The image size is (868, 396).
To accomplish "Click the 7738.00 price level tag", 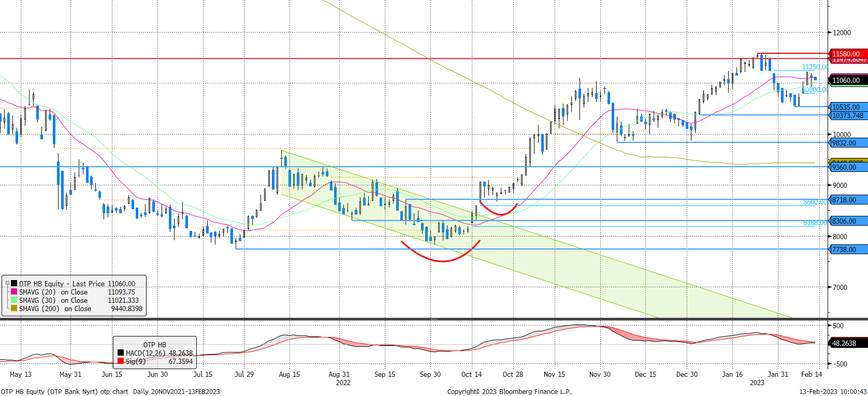I will tap(849, 250).
